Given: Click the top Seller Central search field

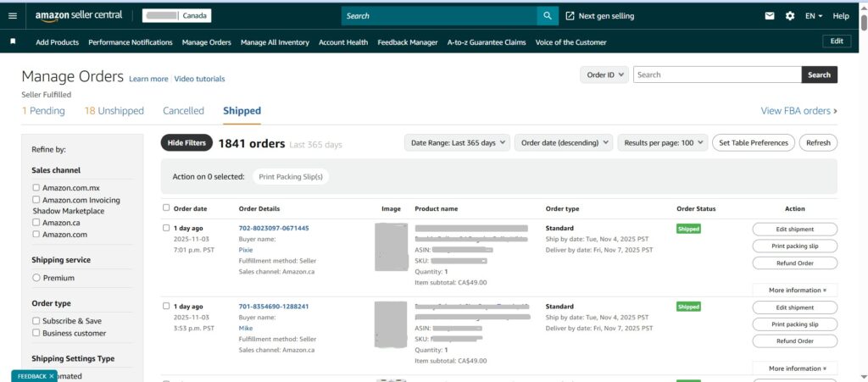Looking at the screenshot, I should click(439, 16).
